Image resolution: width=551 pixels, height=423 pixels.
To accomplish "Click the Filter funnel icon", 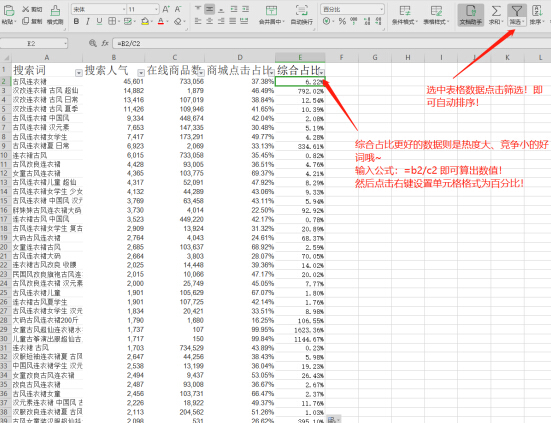I will click(x=517, y=11).
